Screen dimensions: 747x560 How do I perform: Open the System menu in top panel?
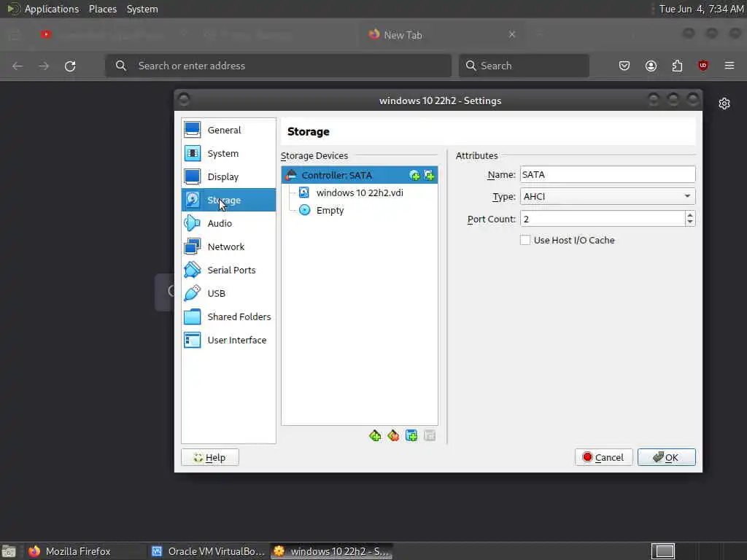(142, 9)
